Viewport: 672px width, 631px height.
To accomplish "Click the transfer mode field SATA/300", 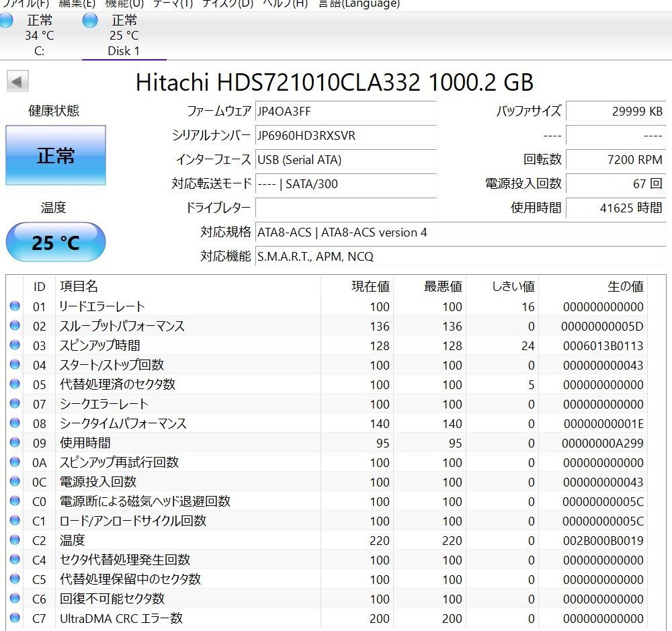I will click(x=345, y=184).
